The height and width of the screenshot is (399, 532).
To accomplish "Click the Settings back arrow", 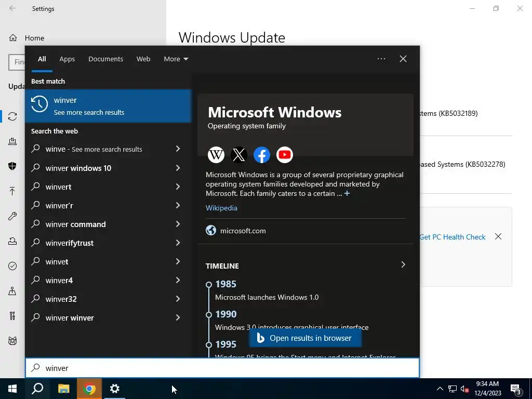I will pyautogui.click(x=12, y=8).
